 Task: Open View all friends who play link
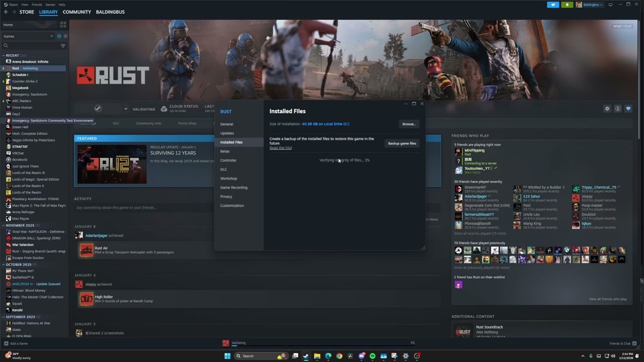click(608, 299)
